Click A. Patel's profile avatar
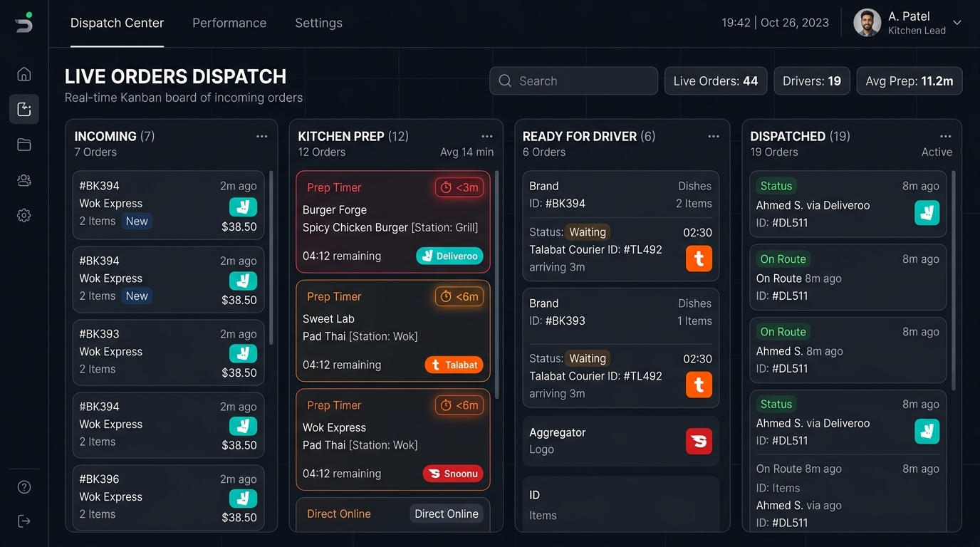The width and height of the screenshot is (980, 547). tap(867, 23)
